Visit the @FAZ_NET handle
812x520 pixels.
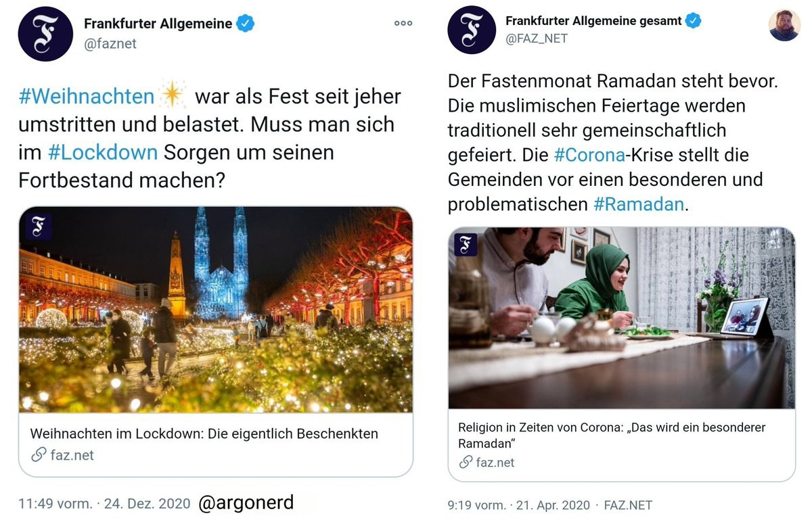click(x=536, y=39)
